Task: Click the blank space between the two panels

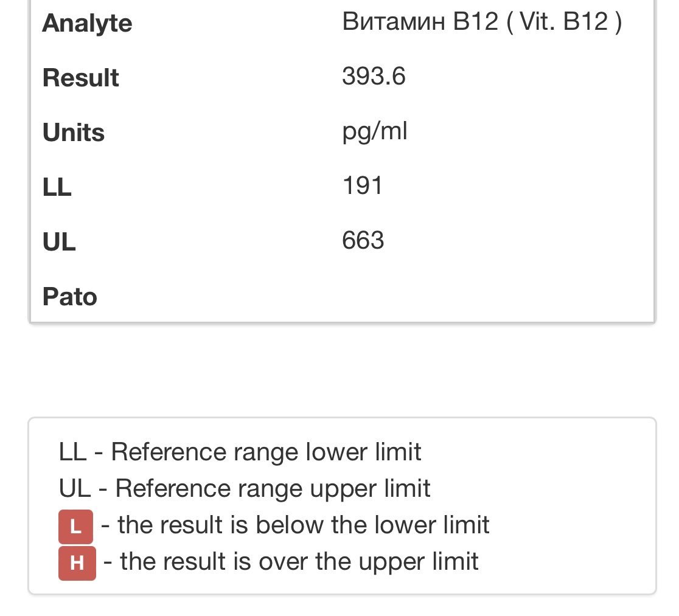Action: point(341,371)
